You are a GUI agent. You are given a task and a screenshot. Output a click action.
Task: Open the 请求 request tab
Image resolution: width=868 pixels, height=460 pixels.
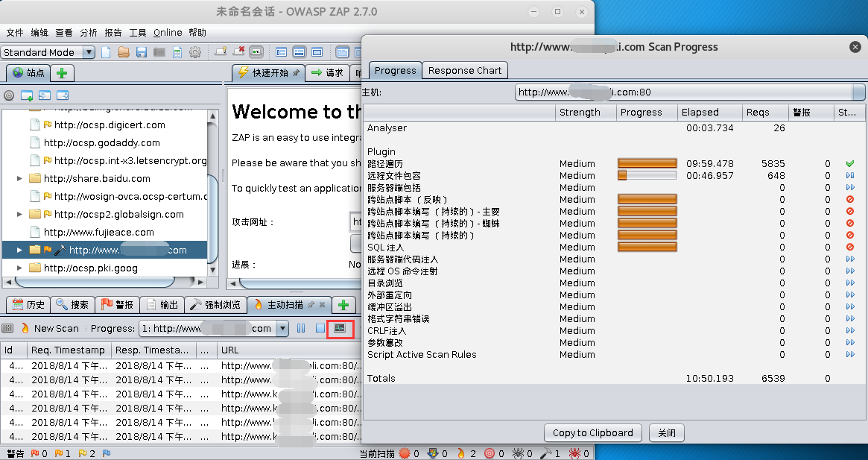(x=327, y=72)
